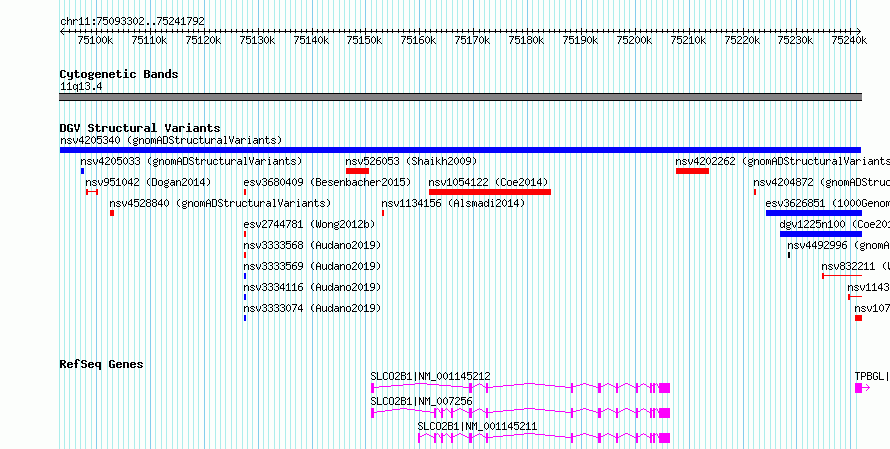
Task: Open variant nsv1134156 (Alsmadi2014)
Action: coord(454,203)
